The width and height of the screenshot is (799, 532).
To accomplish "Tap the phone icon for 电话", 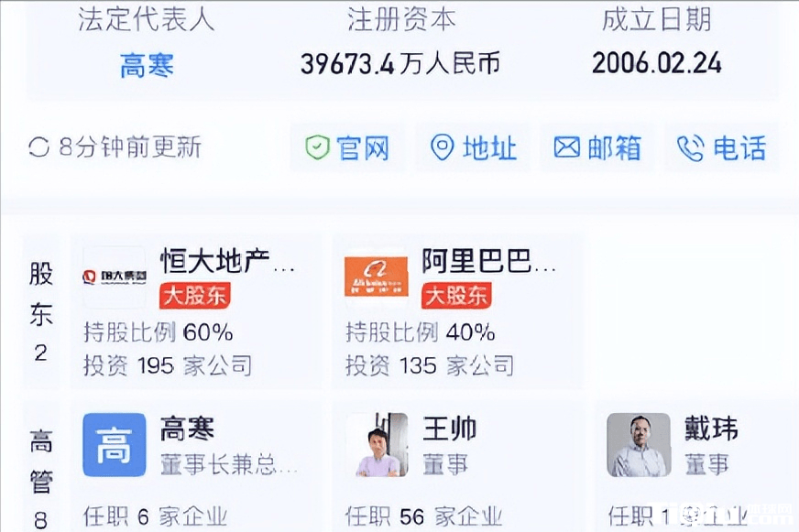I will (690, 147).
